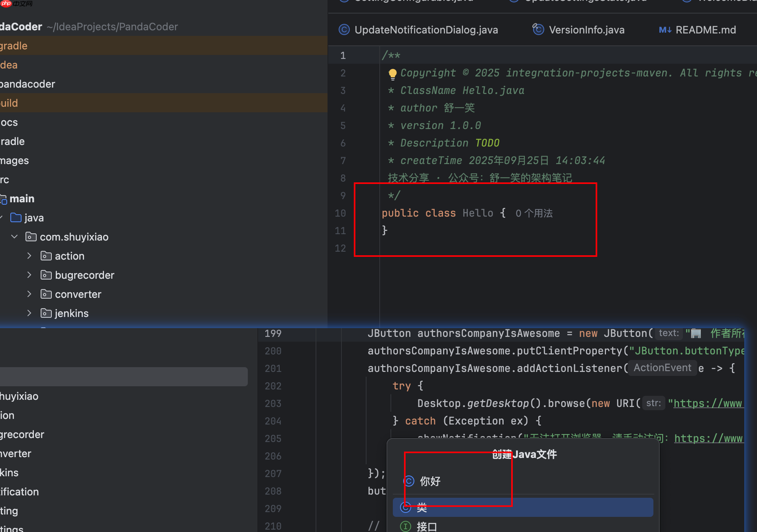Select the jenkins folder in project tree

tap(72, 313)
